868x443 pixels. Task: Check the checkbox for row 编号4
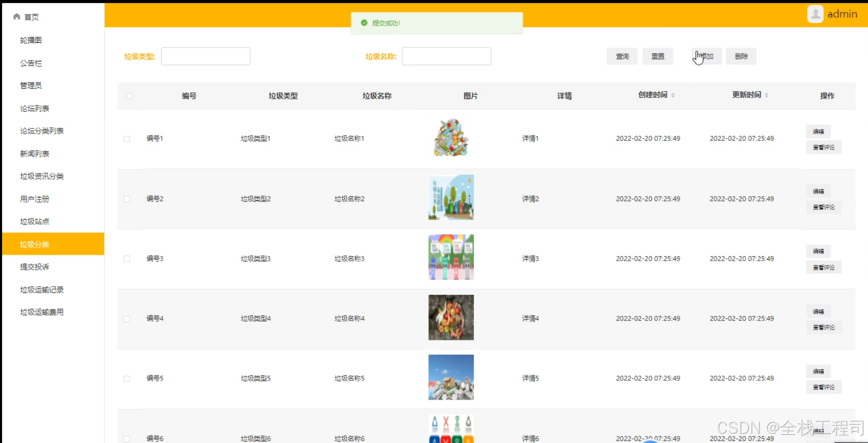(127, 319)
